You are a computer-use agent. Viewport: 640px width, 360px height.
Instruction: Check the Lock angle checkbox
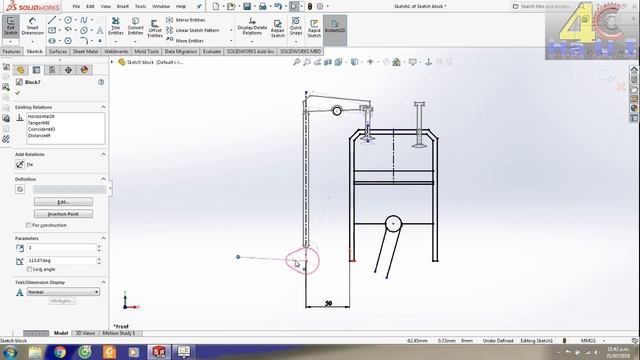(29, 269)
